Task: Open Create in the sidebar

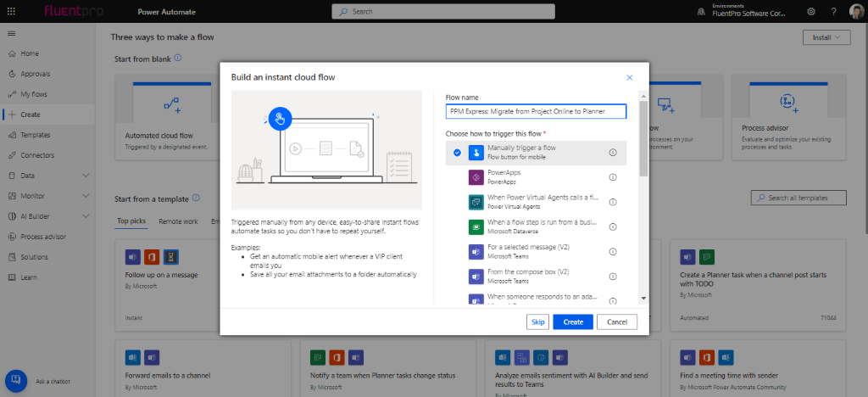Action: click(x=47, y=115)
